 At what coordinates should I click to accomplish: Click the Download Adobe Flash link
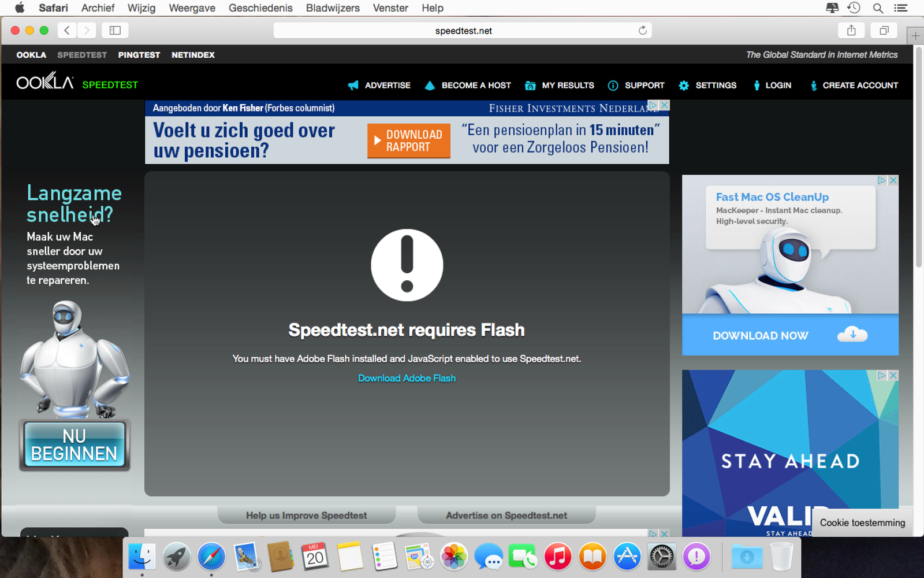point(407,378)
